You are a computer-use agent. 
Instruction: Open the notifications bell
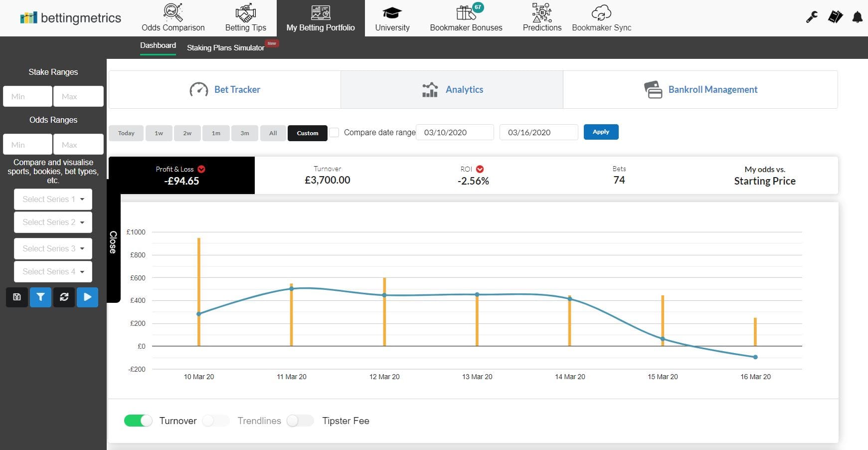click(858, 17)
